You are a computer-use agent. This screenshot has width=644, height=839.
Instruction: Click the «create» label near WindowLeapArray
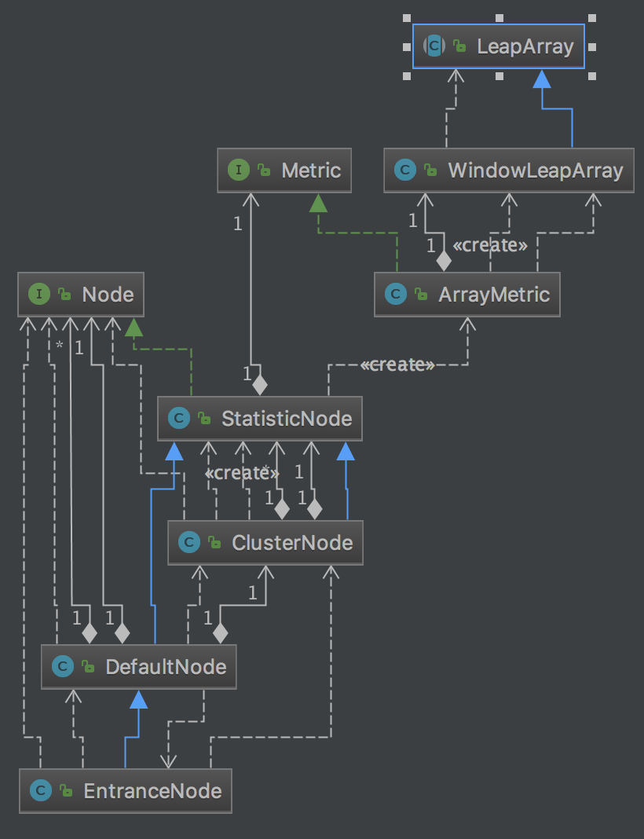click(490, 245)
